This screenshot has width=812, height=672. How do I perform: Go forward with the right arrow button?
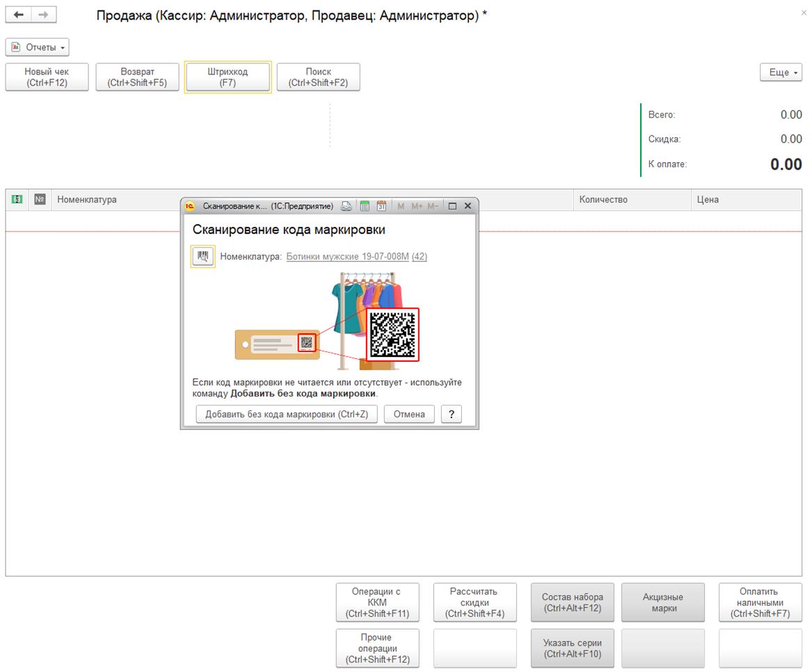[x=44, y=15]
